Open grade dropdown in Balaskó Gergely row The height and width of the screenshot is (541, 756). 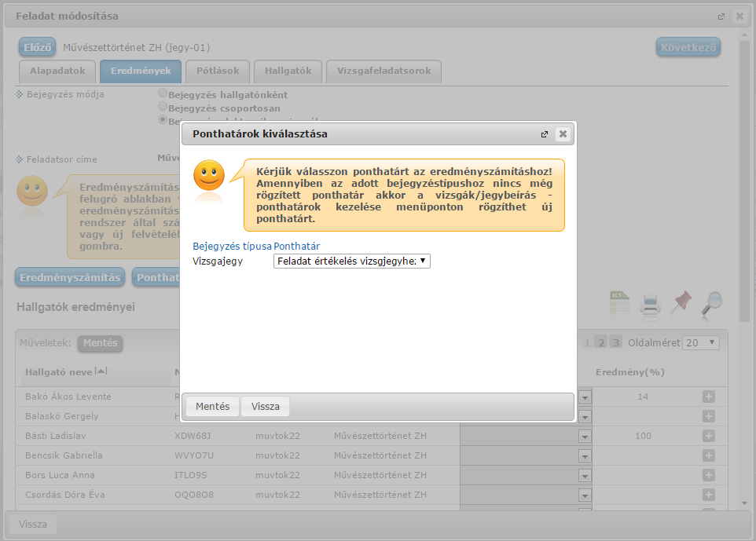point(585,417)
